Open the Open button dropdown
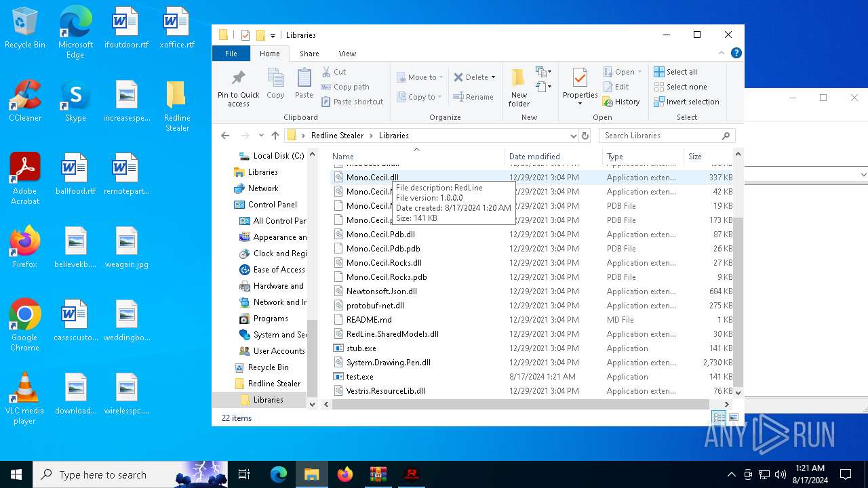Viewport: 868px width, 488px height. (x=640, y=72)
